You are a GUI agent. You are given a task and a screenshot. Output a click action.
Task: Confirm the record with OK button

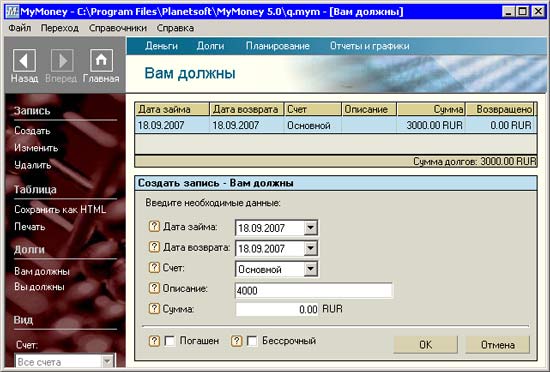coord(425,345)
